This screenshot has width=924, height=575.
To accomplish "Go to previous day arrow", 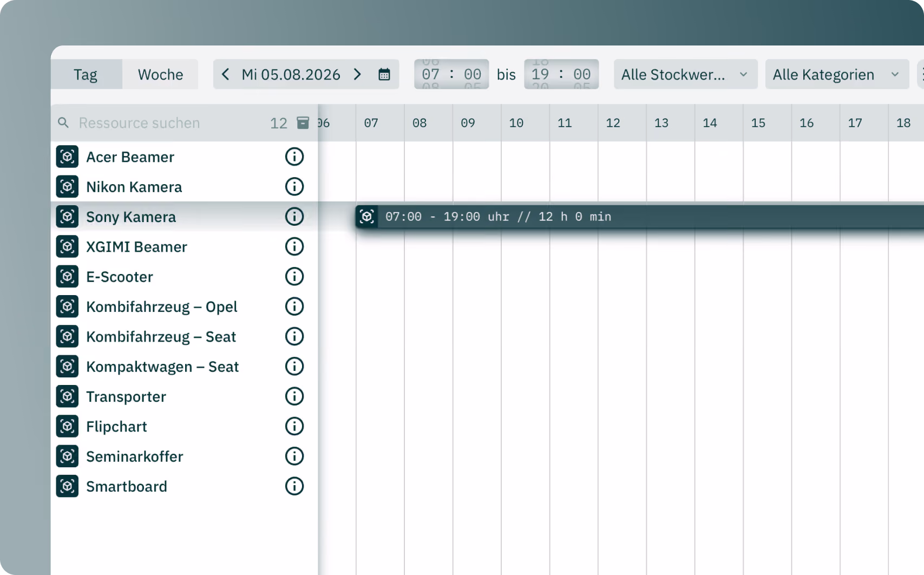I will (x=226, y=74).
